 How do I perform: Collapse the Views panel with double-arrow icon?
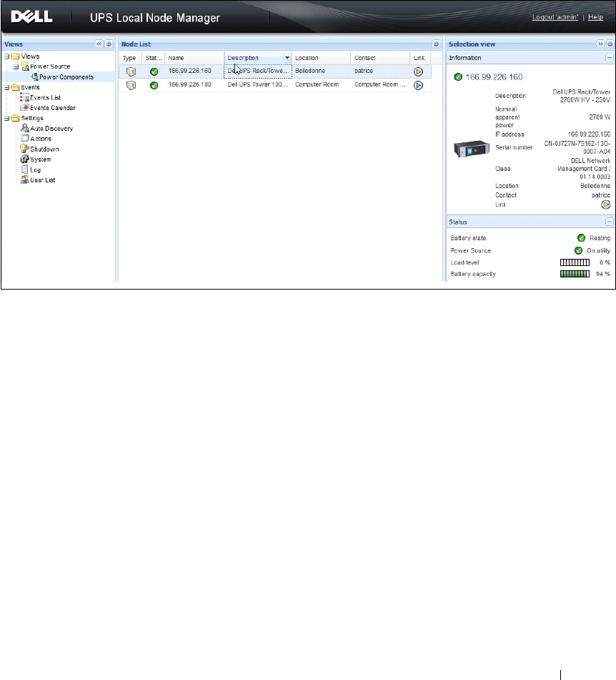(99, 44)
